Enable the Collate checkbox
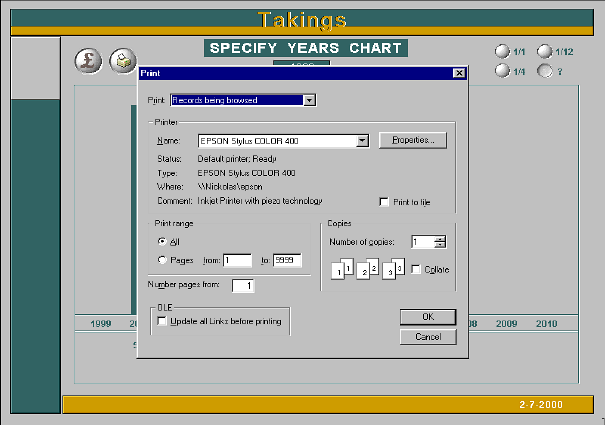 tap(416, 269)
